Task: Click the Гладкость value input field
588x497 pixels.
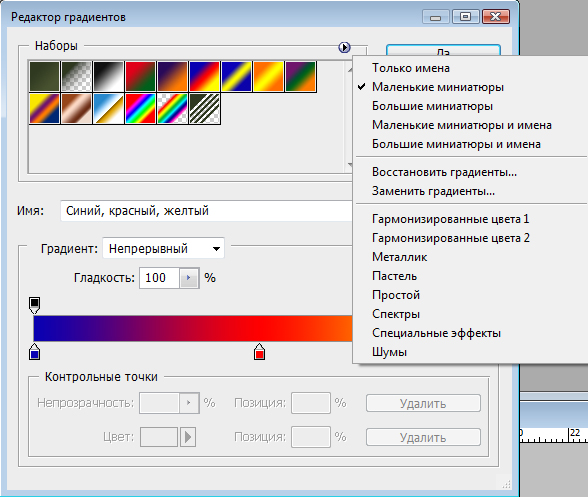Action: 159,278
